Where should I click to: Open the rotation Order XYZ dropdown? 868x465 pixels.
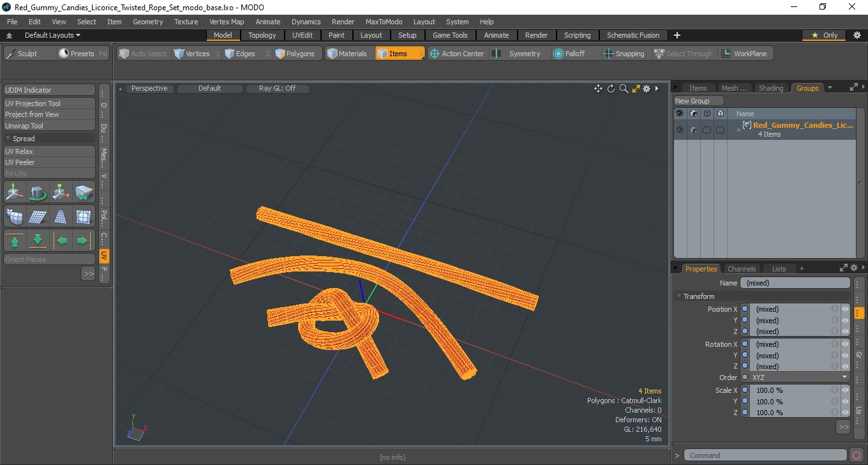795,377
